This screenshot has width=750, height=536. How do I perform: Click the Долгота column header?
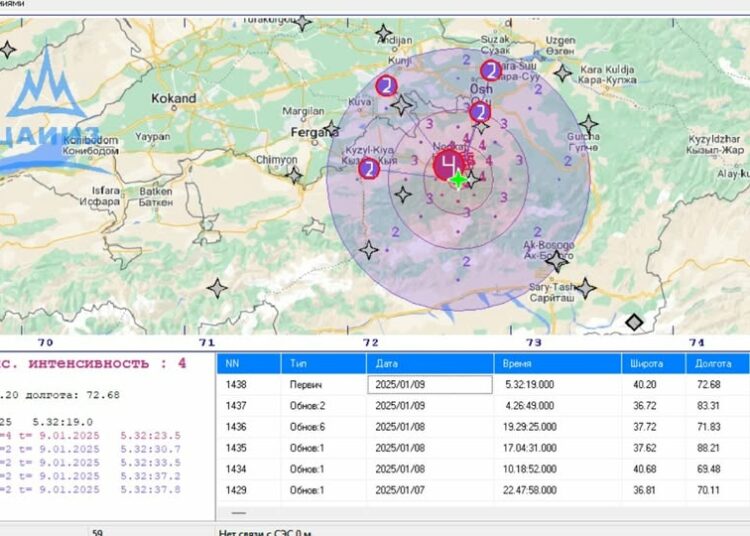click(716, 364)
